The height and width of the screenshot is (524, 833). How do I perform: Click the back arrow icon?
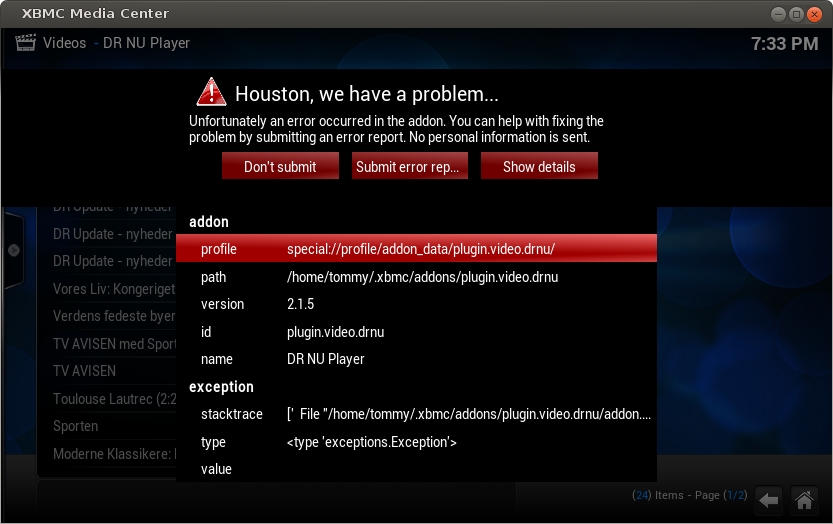click(x=768, y=500)
